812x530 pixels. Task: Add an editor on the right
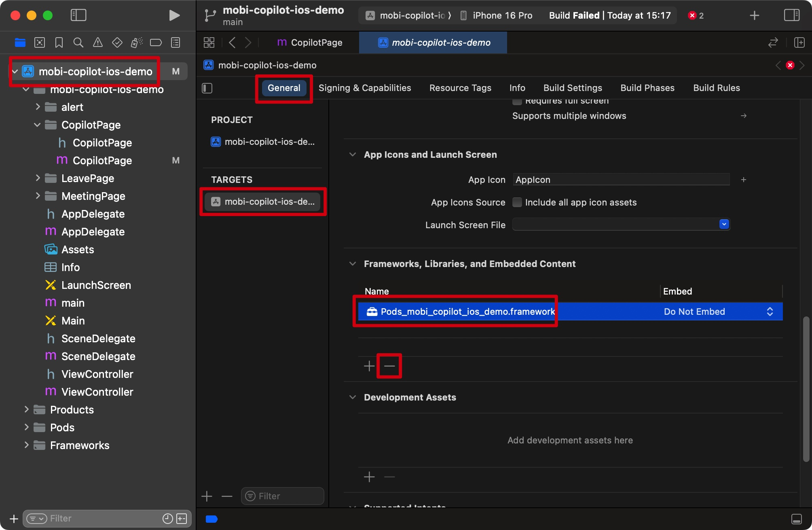(799, 42)
